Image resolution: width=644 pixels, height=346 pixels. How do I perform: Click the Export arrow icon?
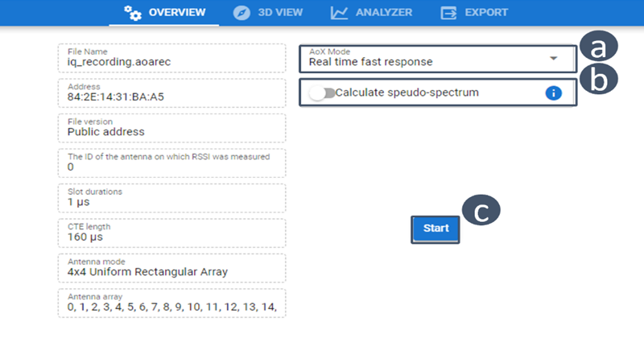click(x=448, y=13)
